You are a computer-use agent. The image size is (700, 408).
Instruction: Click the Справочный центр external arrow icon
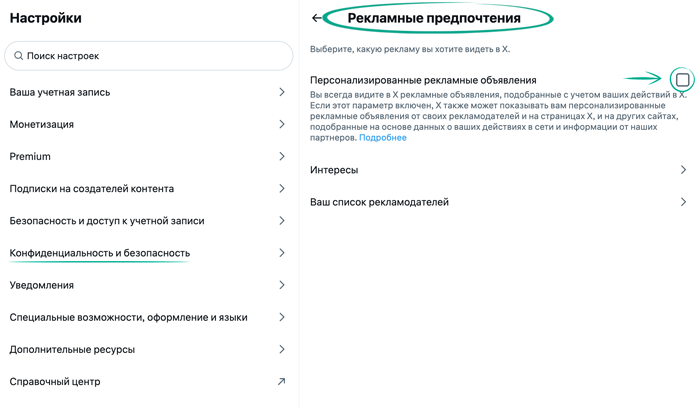pos(281,381)
